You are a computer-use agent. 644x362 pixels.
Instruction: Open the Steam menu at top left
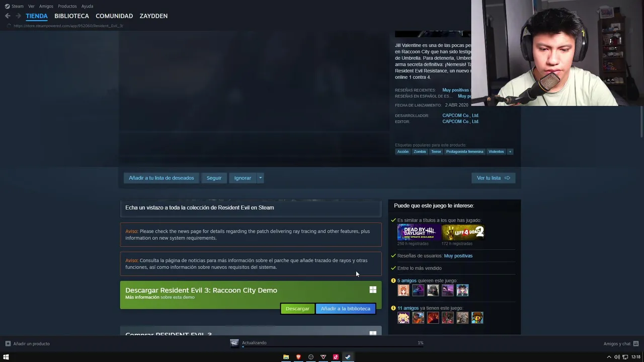(x=14, y=6)
